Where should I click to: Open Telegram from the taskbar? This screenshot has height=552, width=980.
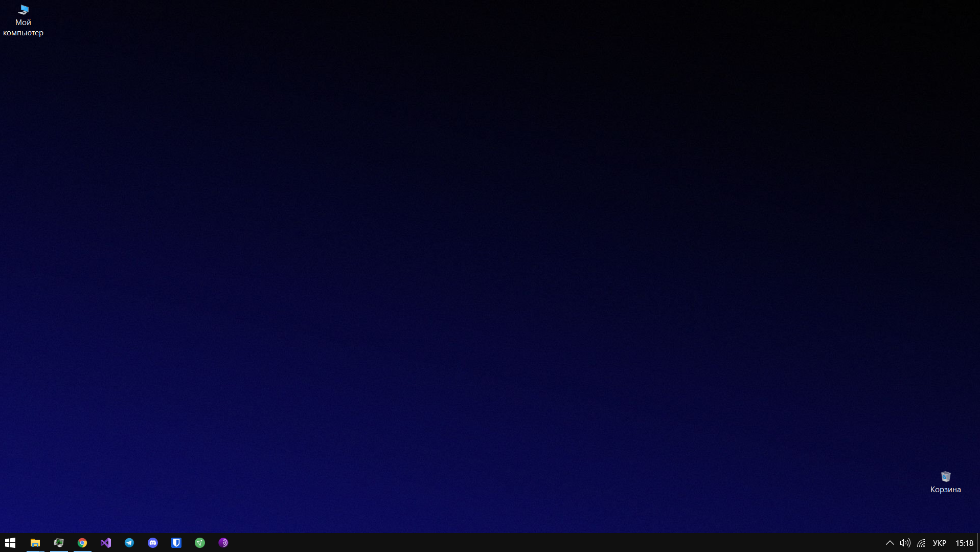[x=129, y=543]
